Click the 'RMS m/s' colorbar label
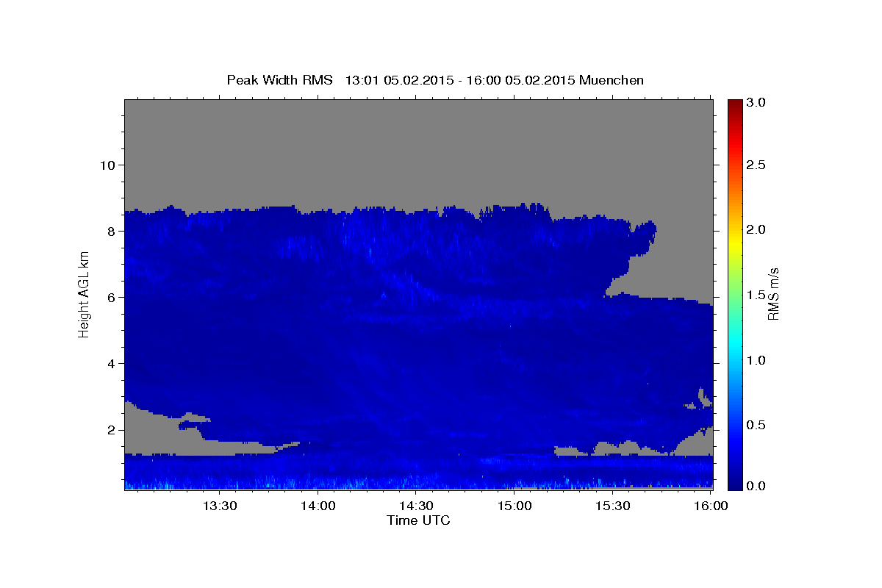This screenshot has width=882, height=588. click(773, 294)
